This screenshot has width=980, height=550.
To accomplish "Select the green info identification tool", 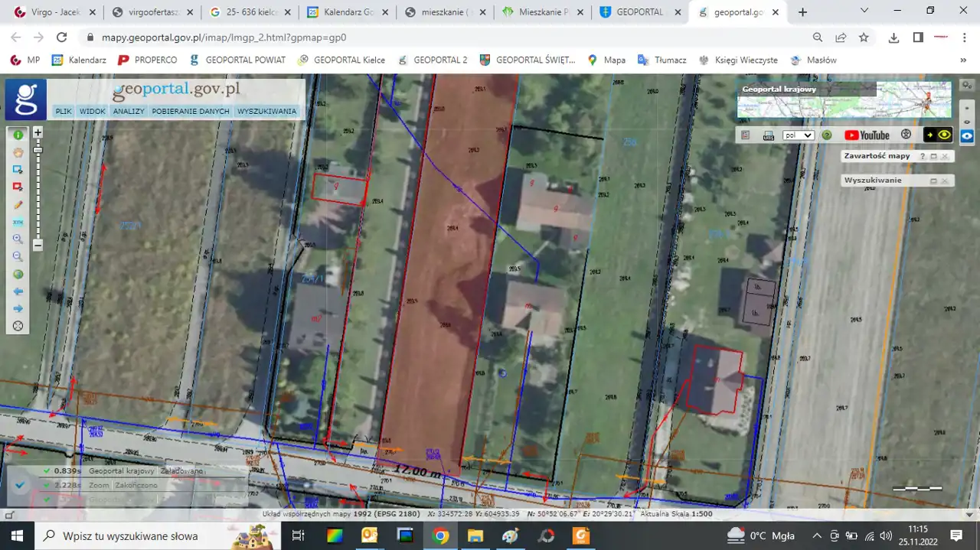I will click(x=18, y=134).
